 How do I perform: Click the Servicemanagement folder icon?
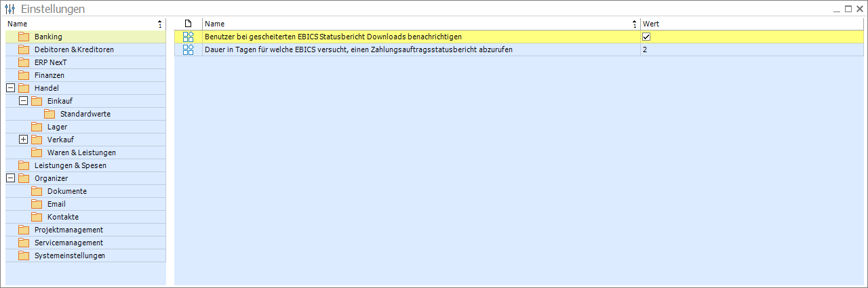click(24, 243)
